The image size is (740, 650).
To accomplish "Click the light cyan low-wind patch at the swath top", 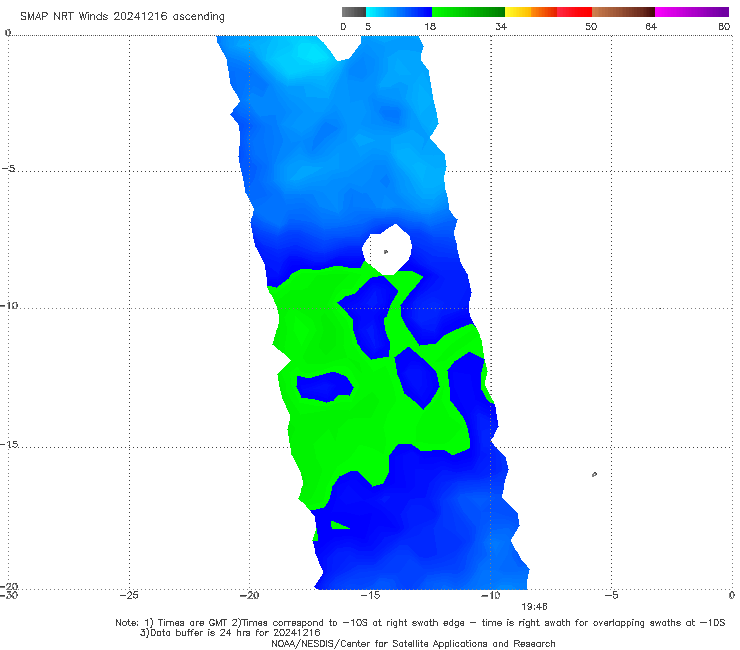I will point(309,55).
